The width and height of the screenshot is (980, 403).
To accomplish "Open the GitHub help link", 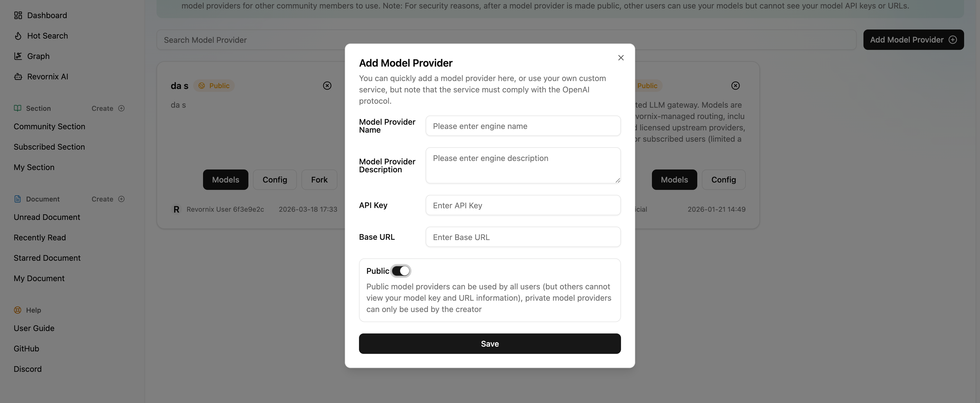I will (26, 349).
